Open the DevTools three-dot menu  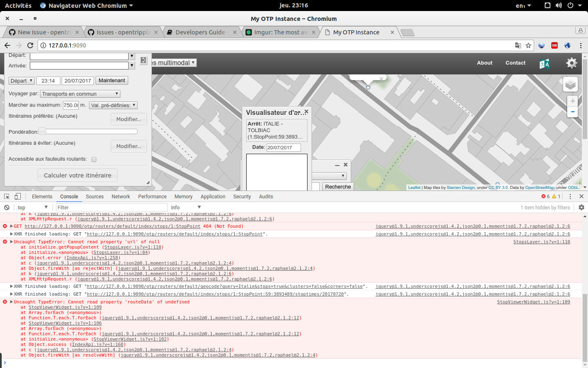[570, 197]
